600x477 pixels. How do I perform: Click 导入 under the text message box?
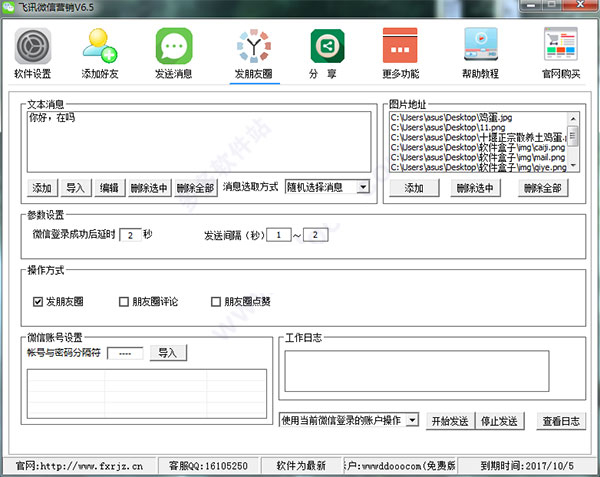(x=76, y=188)
